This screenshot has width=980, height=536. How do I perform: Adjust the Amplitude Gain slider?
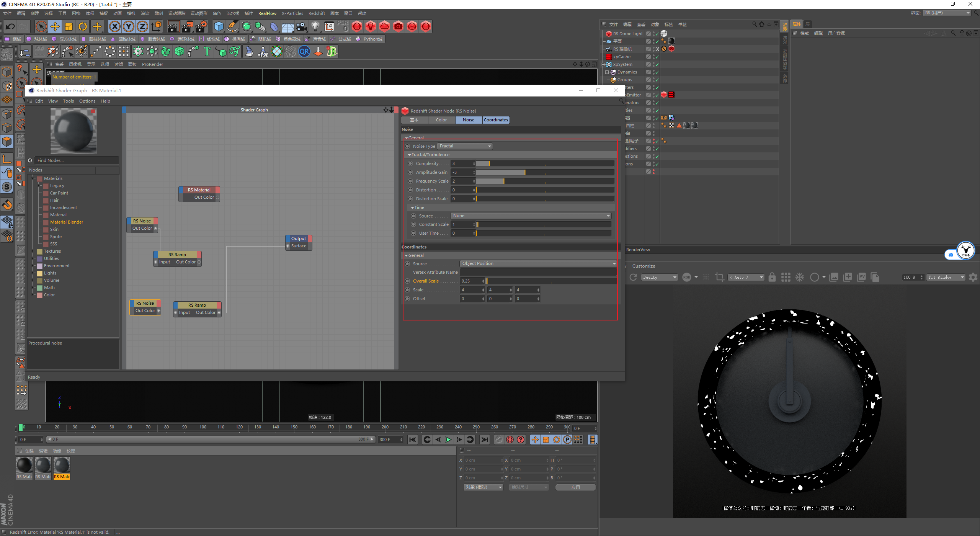click(545, 173)
